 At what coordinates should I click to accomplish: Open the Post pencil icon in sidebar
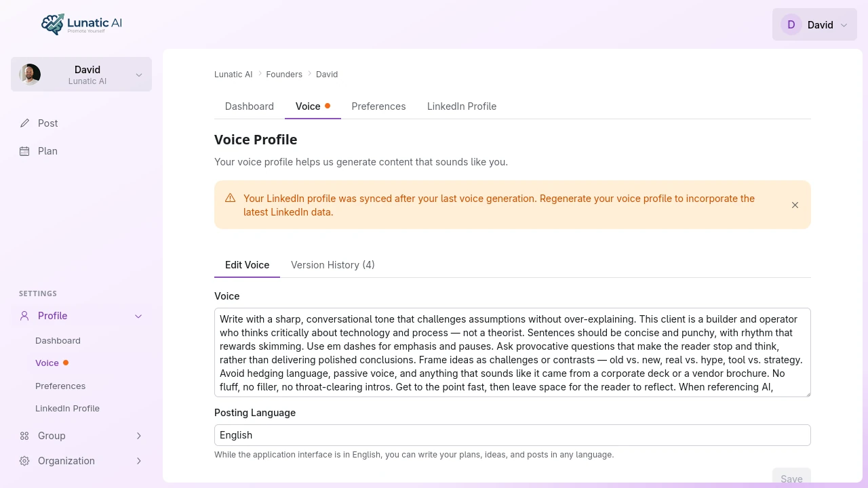[x=25, y=123]
